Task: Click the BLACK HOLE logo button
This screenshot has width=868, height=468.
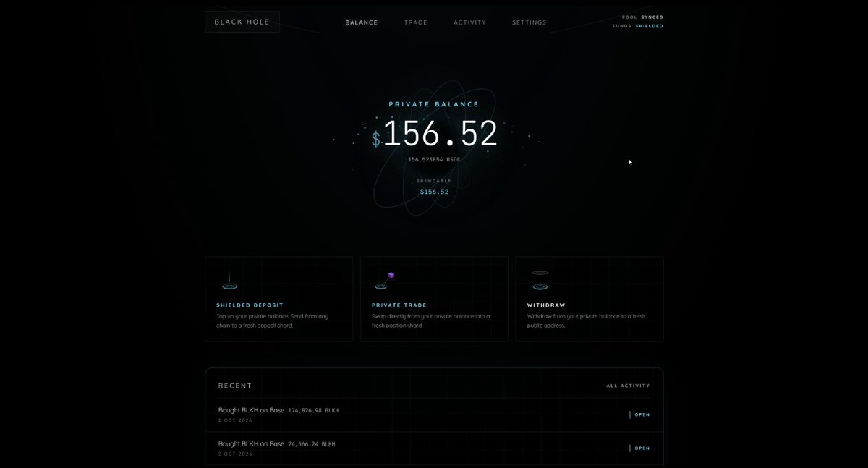Action: [242, 22]
